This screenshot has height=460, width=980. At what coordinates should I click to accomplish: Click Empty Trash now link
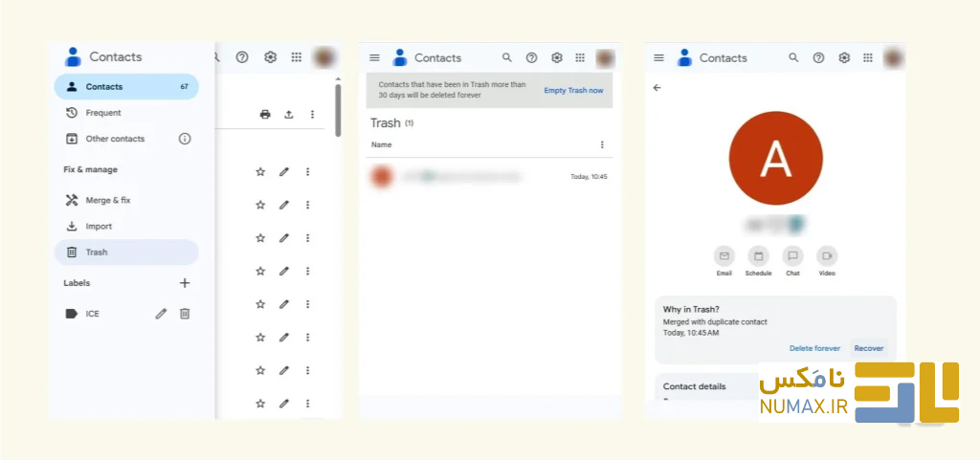point(573,91)
